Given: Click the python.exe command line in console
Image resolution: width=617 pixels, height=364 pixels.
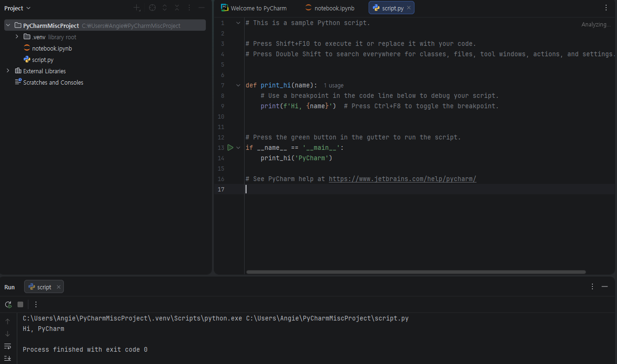Looking at the screenshot, I should click(216, 318).
